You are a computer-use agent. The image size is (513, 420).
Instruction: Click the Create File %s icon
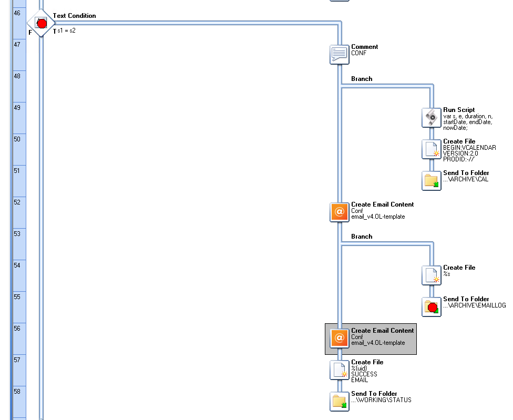coord(431,275)
